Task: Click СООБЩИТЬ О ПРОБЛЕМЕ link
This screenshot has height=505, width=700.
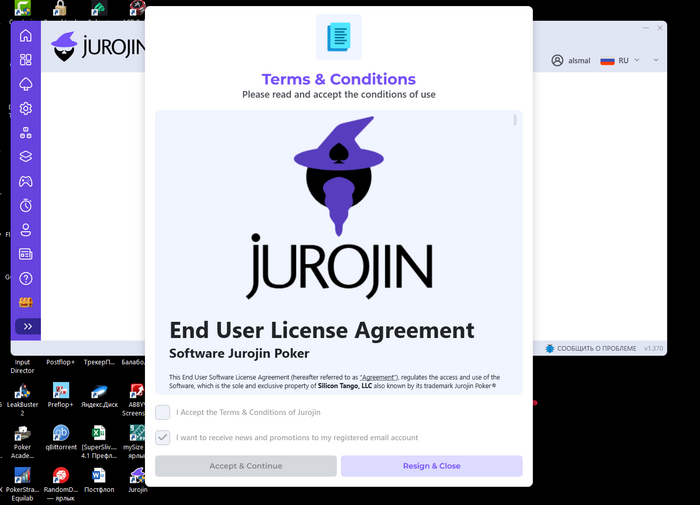Action: (x=596, y=349)
